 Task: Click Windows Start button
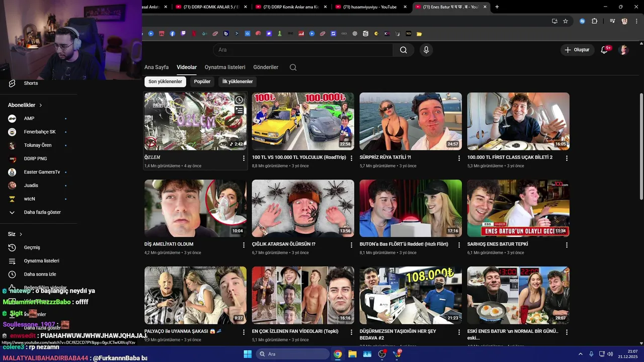tap(248, 354)
